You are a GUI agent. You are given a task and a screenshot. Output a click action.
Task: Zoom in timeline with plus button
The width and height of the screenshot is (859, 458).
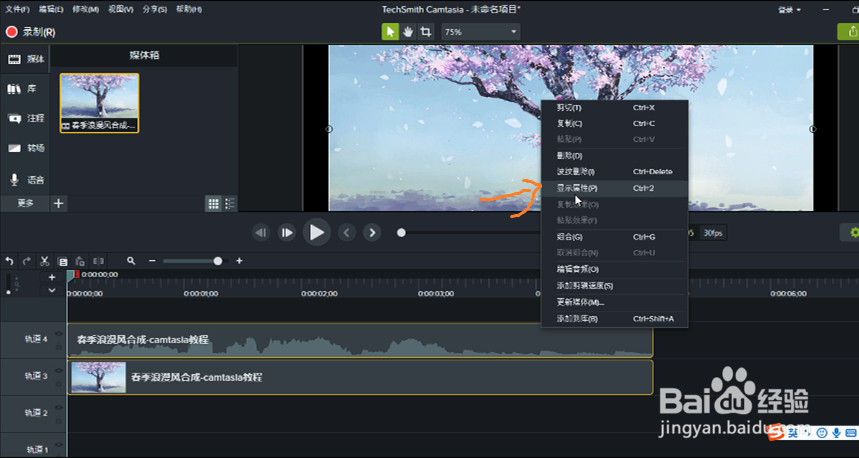(x=239, y=261)
